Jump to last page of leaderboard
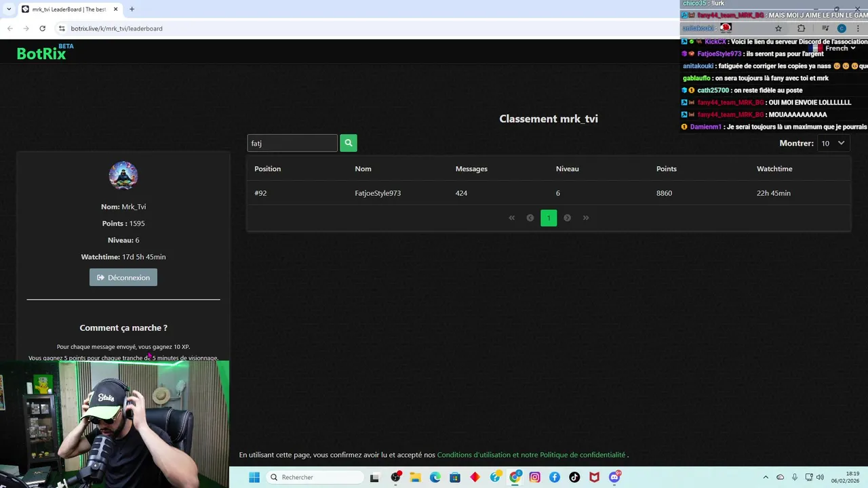 click(586, 218)
